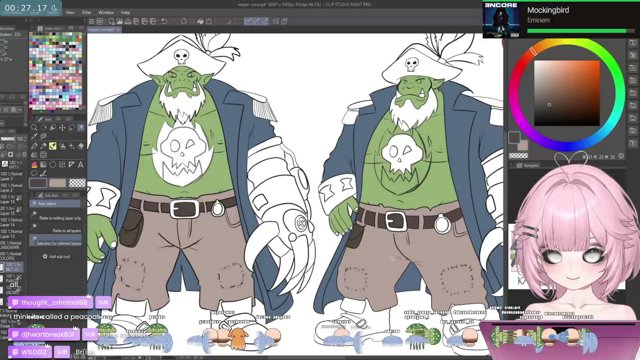
Task: Click the Undo arrow in command bar
Action: click(164, 21)
